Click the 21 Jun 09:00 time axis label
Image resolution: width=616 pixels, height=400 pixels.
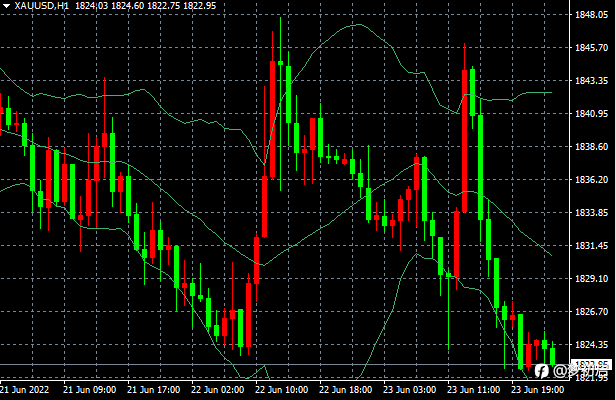(x=89, y=390)
